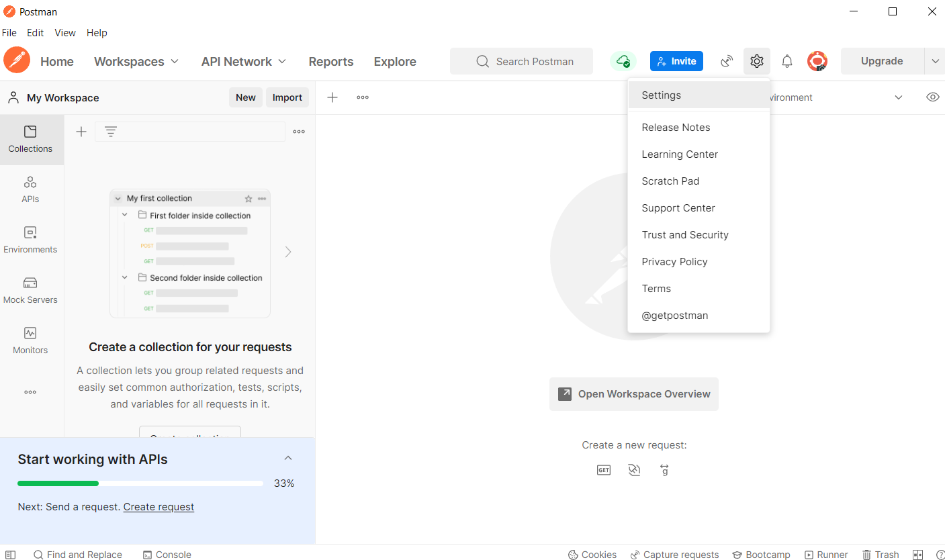This screenshot has width=945, height=560.
Task: Open Bootcamp from the status bar
Action: [x=761, y=555]
